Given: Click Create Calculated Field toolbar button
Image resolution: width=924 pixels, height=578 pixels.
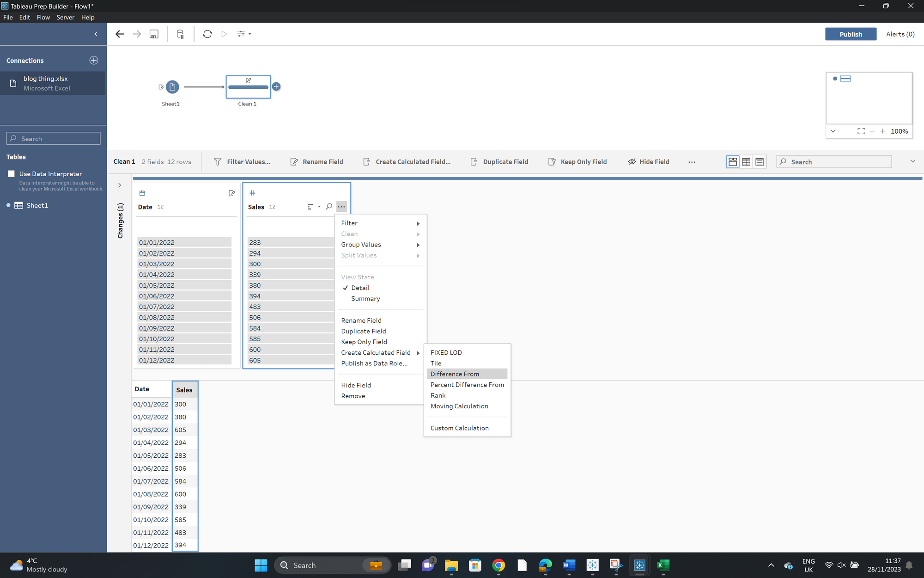Looking at the screenshot, I should (x=407, y=162).
